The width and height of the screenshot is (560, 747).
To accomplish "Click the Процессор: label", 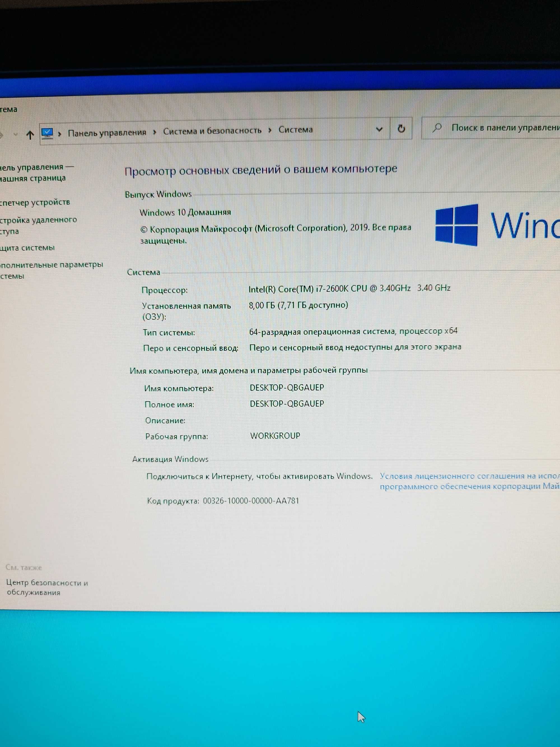I will pos(165,290).
